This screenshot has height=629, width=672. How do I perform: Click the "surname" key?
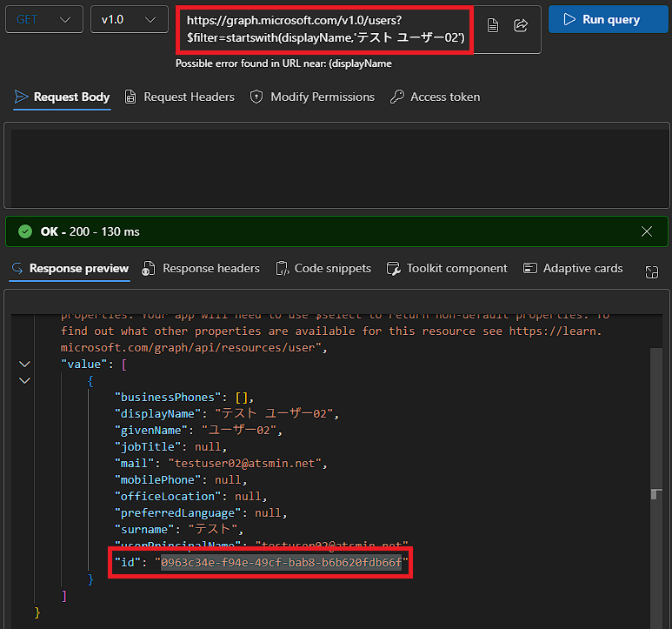click(x=144, y=530)
